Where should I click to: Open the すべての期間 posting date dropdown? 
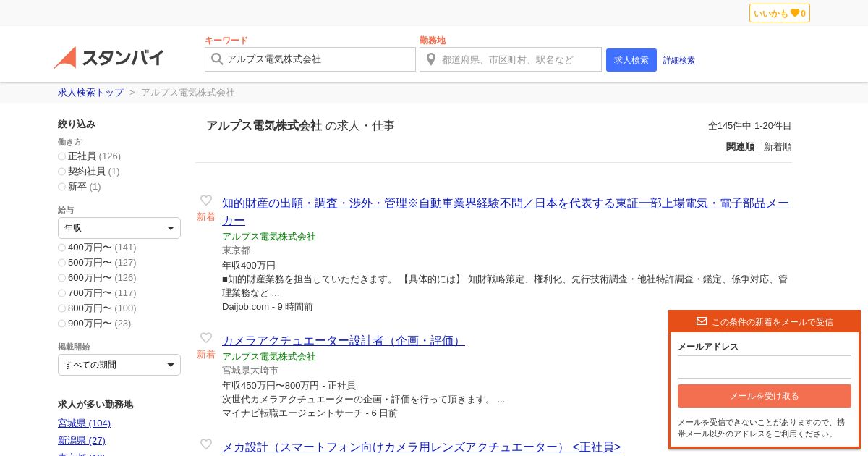(x=119, y=365)
